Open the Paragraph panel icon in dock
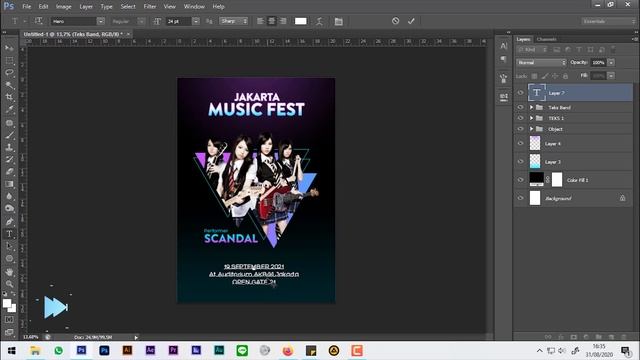 pos(504,60)
